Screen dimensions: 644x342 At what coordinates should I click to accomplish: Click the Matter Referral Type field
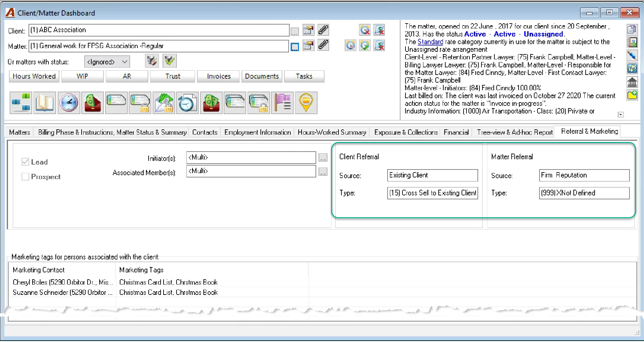(x=584, y=193)
